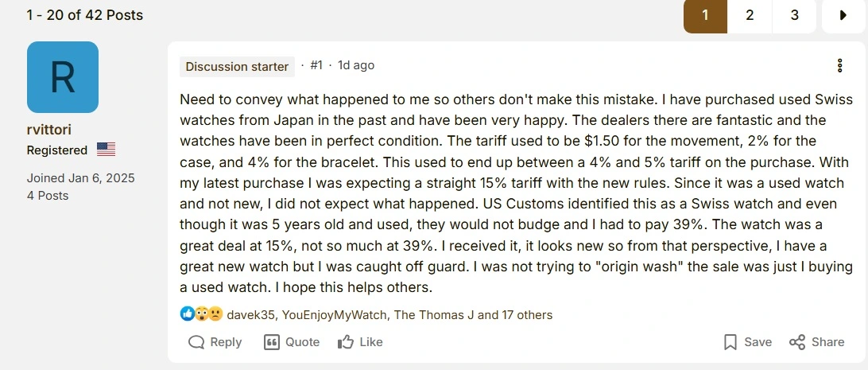Click the Discussion starter badge
868x370 pixels.
pos(237,66)
